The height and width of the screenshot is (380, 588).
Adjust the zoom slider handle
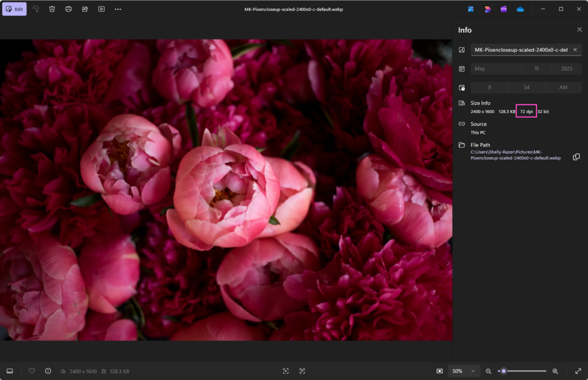pos(504,371)
